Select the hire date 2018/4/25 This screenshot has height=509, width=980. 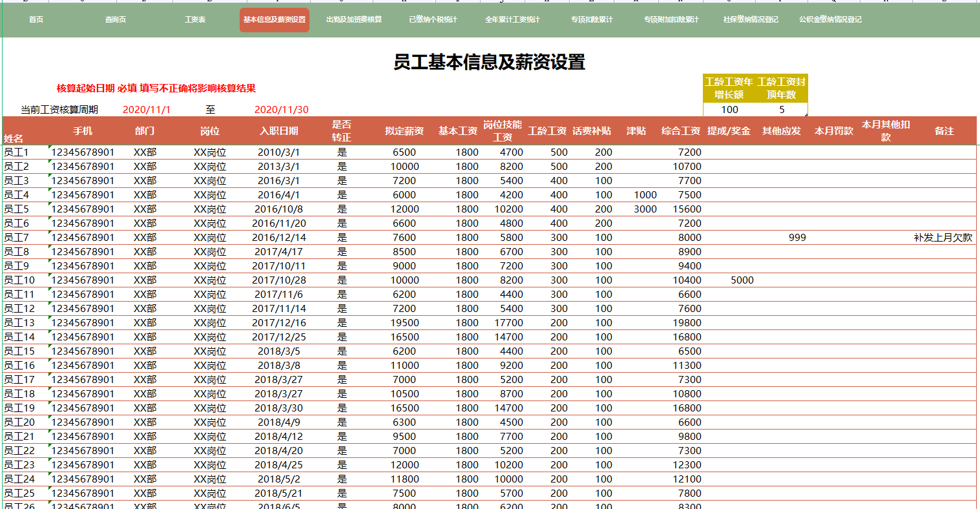[279, 465]
